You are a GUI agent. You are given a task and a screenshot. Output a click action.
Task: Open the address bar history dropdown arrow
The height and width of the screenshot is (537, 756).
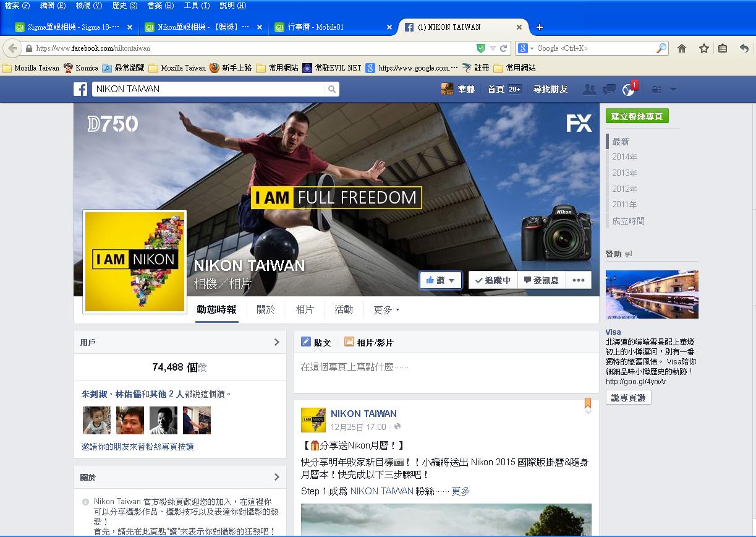pyautogui.click(x=493, y=48)
